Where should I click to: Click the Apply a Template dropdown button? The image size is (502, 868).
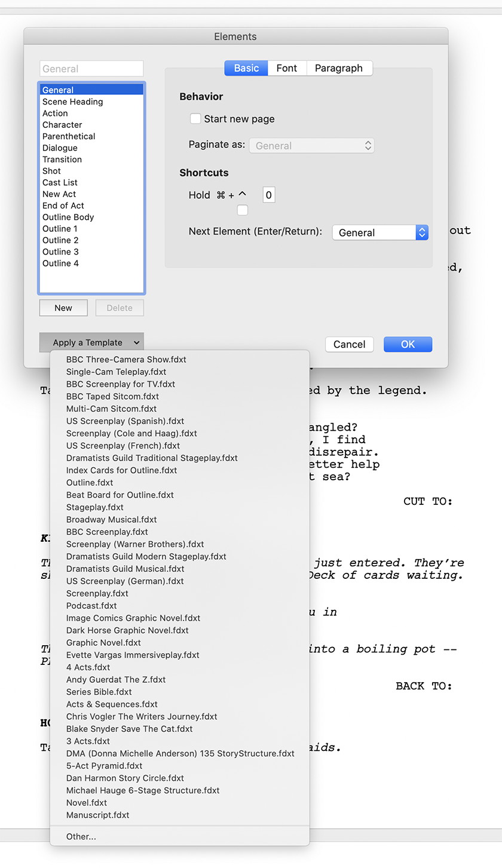pyautogui.click(x=91, y=343)
